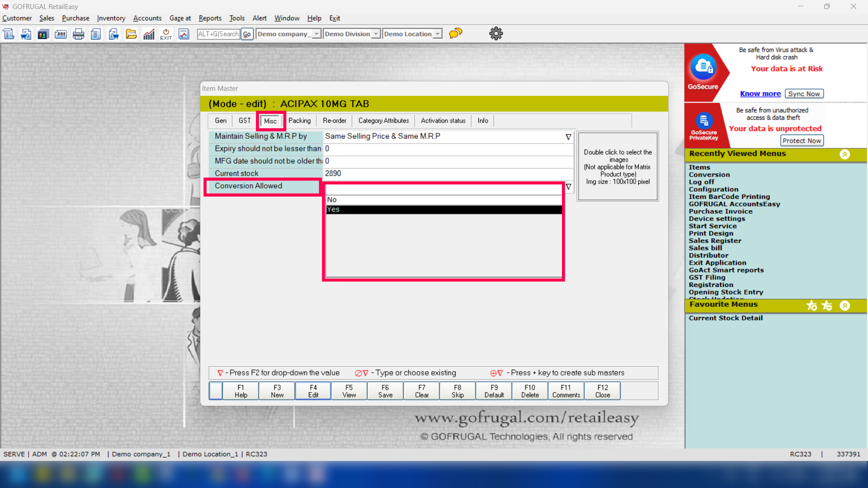
Task: Click the barcode icon in toolbar
Action: click(x=61, y=34)
